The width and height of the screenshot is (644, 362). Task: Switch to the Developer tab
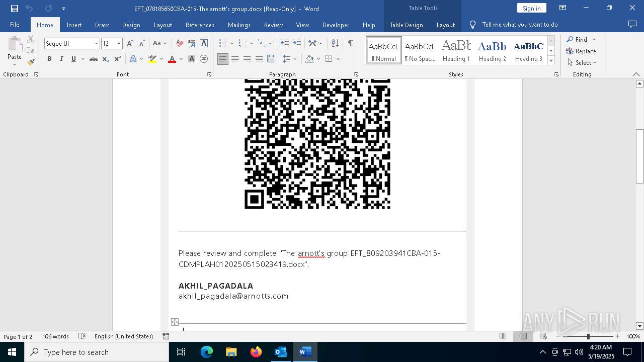[x=336, y=25]
